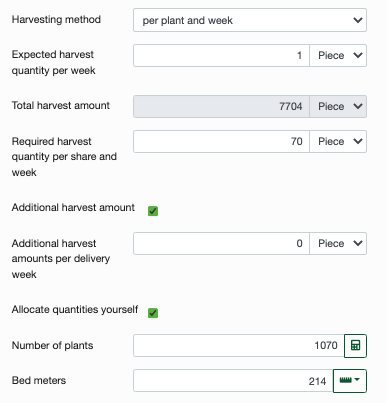Click the Bed meters field showing 214
Screen dimensions: 387x403
click(x=233, y=380)
